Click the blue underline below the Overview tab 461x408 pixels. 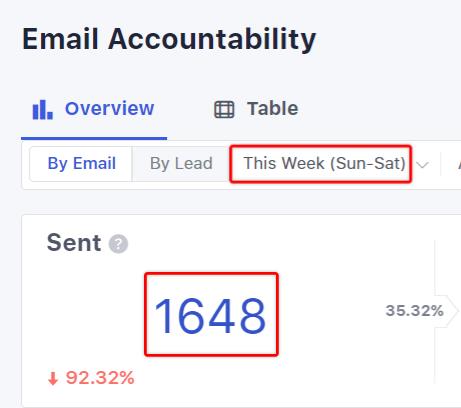[x=94, y=138]
